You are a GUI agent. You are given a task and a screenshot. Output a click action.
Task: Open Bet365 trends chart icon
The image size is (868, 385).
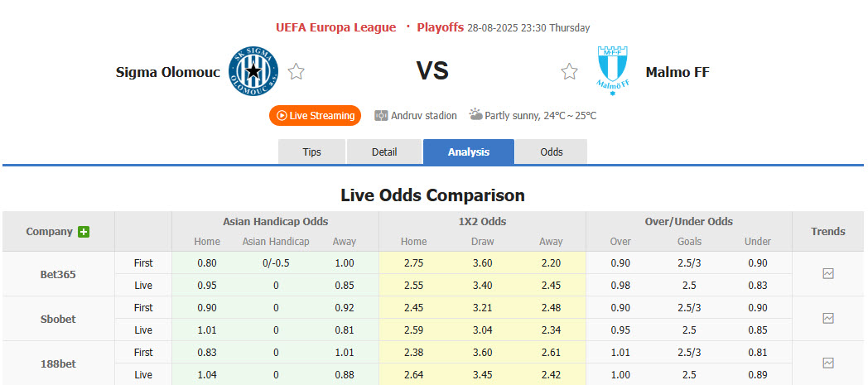coord(828,273)
